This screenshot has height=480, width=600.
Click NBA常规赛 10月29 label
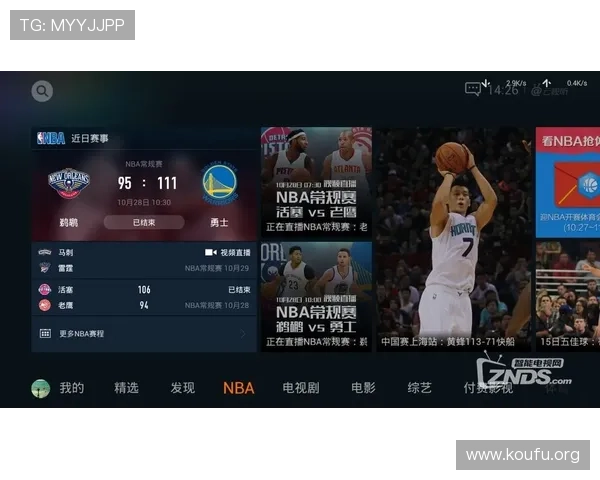coord(217,268)
